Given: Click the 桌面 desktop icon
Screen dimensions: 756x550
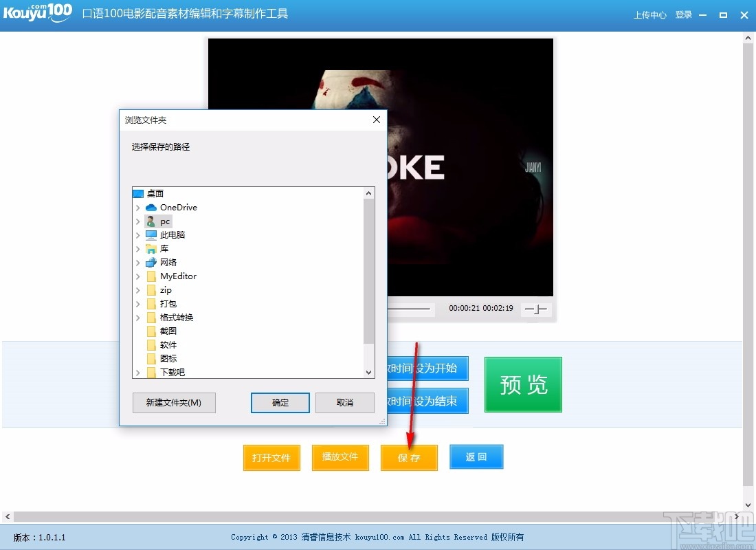Looking at the screenshot, I should [138, 194].
